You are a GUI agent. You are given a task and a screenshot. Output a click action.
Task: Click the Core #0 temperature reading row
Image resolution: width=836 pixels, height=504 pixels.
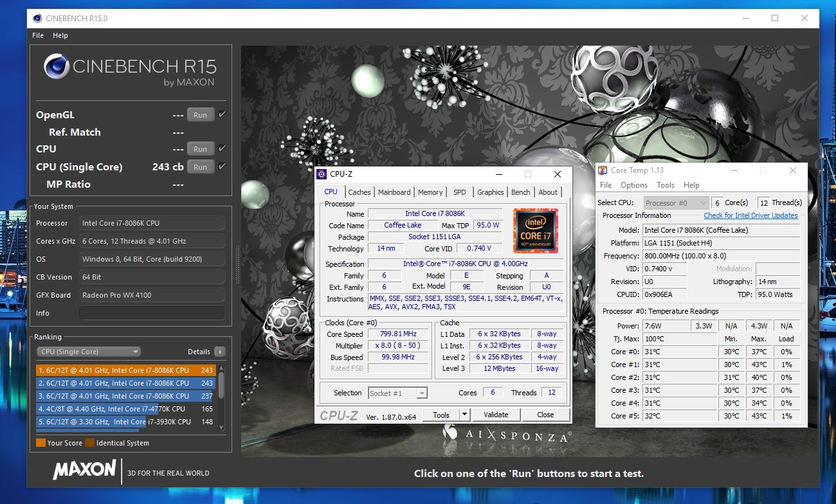702,352
